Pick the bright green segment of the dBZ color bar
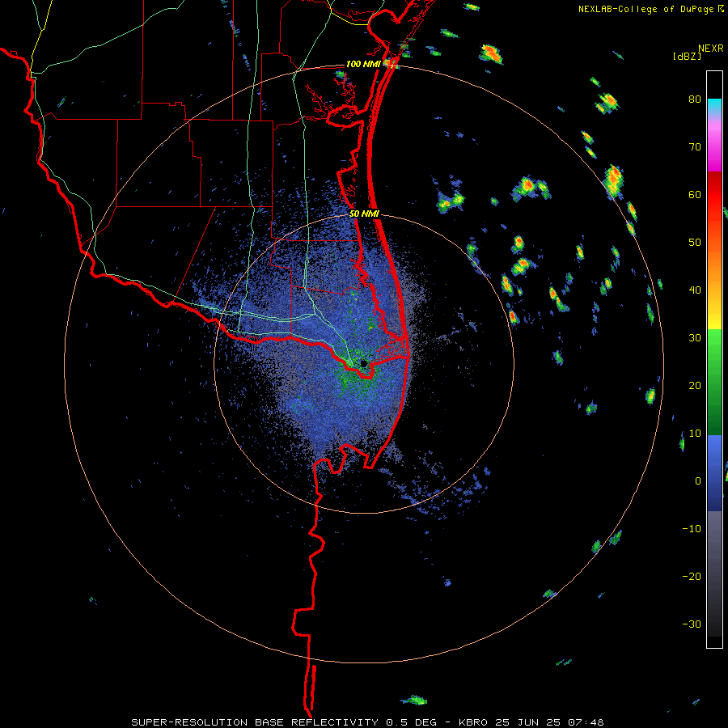Screen dimensions: 728x728 click(x=714, y=353)
